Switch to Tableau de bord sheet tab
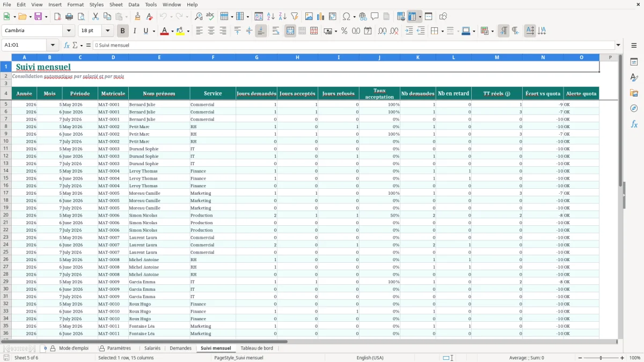 (x=257, y=348)
